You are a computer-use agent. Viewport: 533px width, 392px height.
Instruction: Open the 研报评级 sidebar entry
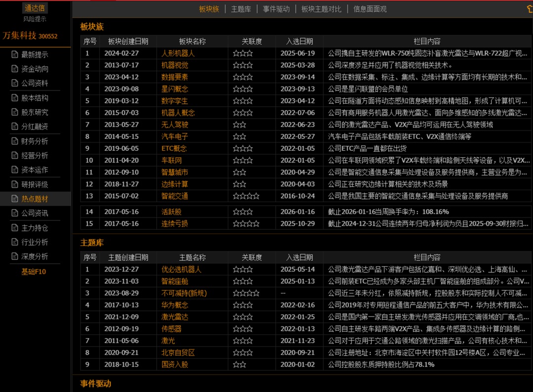point(35,184)
